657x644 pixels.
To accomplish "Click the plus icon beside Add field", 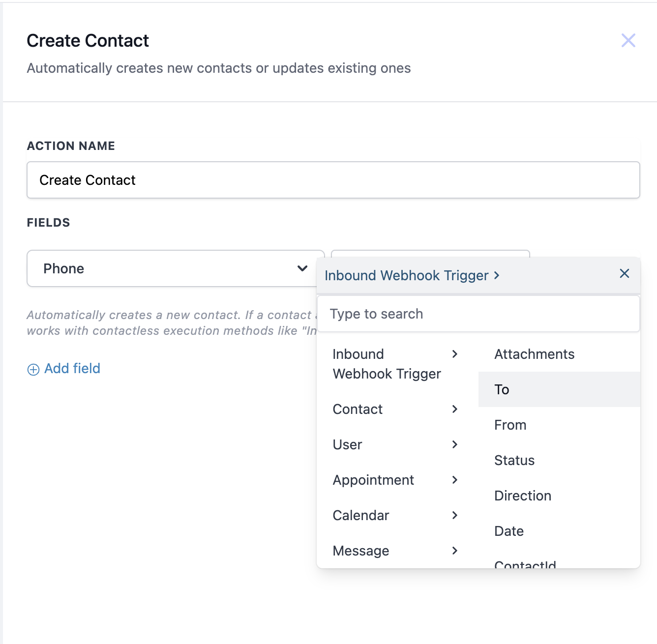I will click(x=33, y=369).
